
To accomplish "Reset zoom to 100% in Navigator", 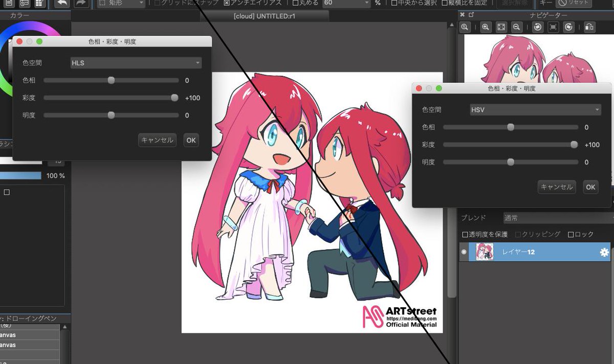I will (465, 28).
